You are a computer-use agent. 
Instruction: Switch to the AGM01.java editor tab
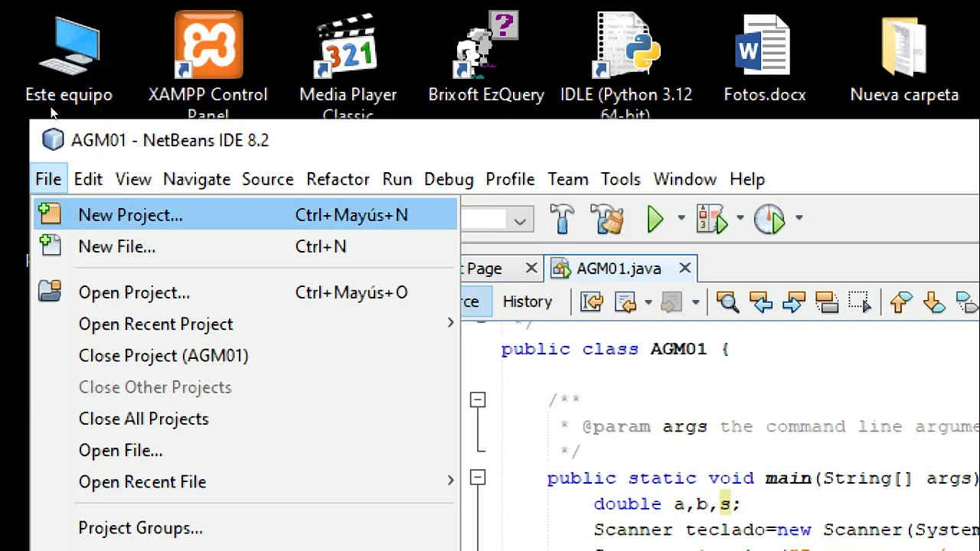pos(619,269)
